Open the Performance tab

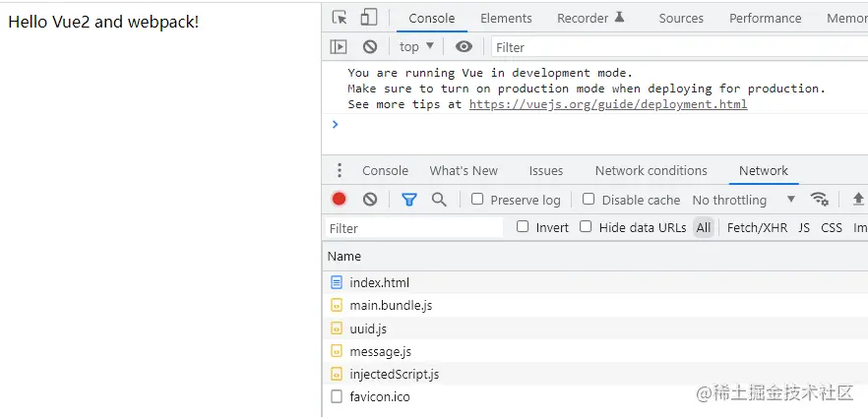pos(765,19)
